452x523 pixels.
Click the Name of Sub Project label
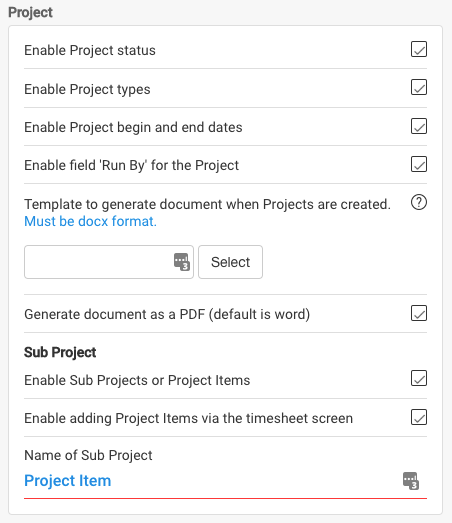(88, 455)
